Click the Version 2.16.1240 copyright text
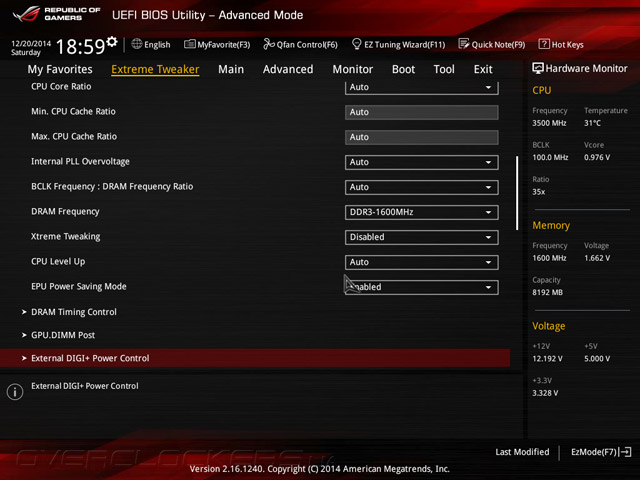The image size is (640, 480). [x=320, y=469]
